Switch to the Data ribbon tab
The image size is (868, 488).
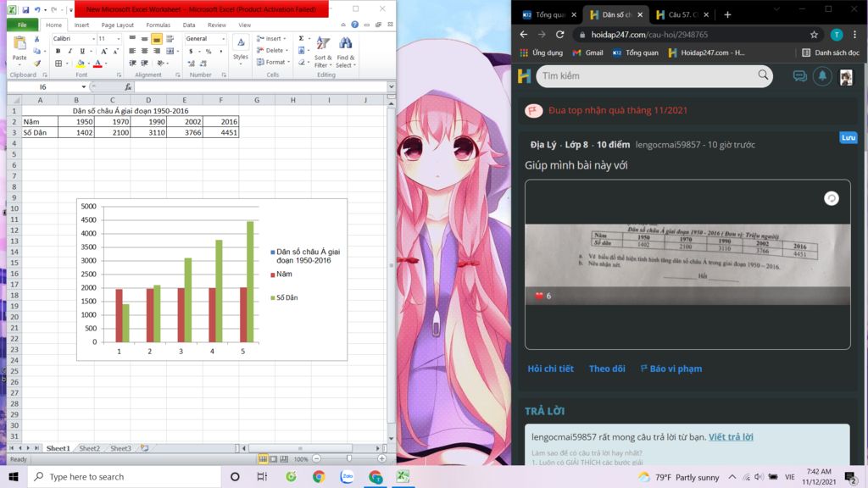click(x=189, y=25)
